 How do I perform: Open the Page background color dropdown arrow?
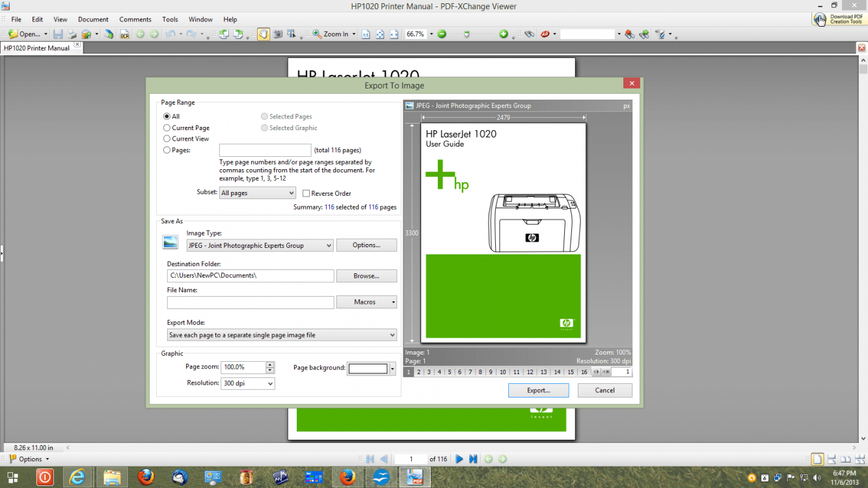point(392,369)
